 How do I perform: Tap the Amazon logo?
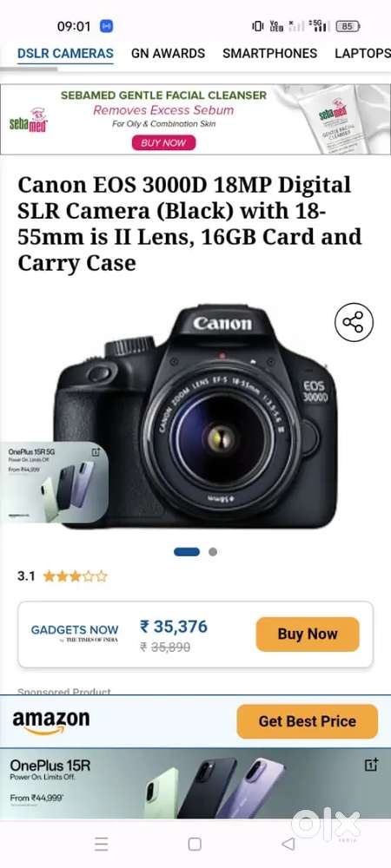51,722
